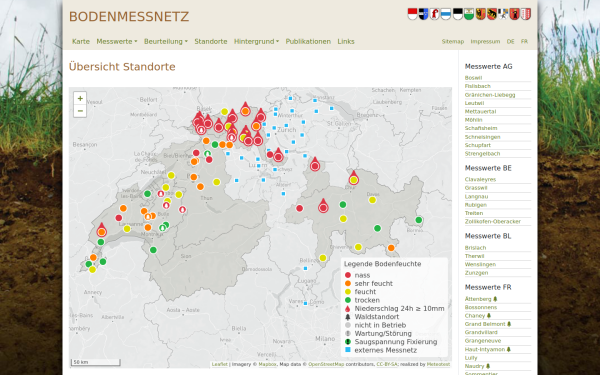Open the Bossonnens station link
This screenshot has width=600, height=375.
pos(481,307)
